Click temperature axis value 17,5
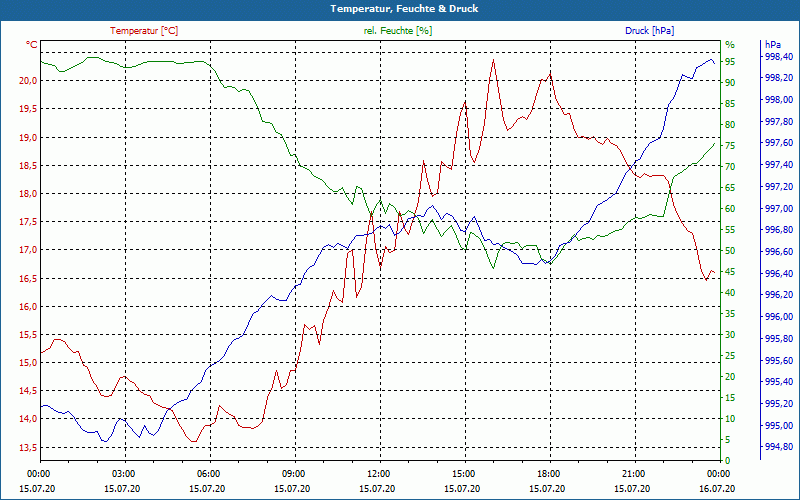Screen dimensions: 800x500 29,222
